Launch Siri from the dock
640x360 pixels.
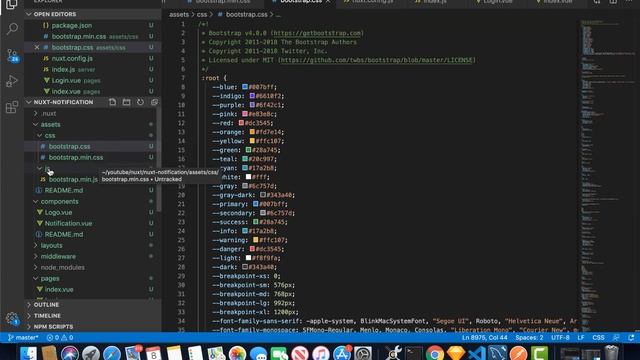[x=70, y=353]
